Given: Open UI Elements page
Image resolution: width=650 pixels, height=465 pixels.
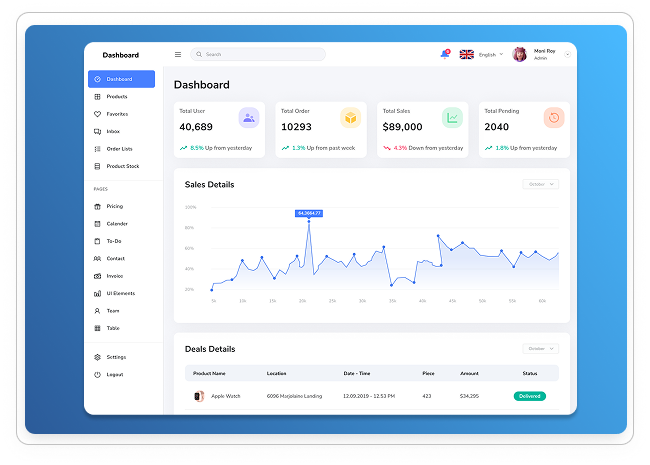Looking at the screenshot, I should tap(121, 293).
